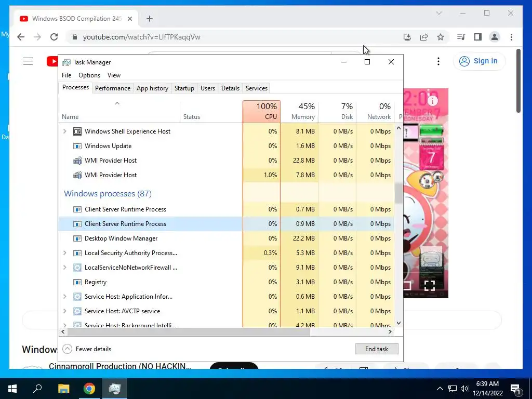532x399 pixels.
Task: Click the Task Manager taskbar icon
Action: click(x=115, y=389)
